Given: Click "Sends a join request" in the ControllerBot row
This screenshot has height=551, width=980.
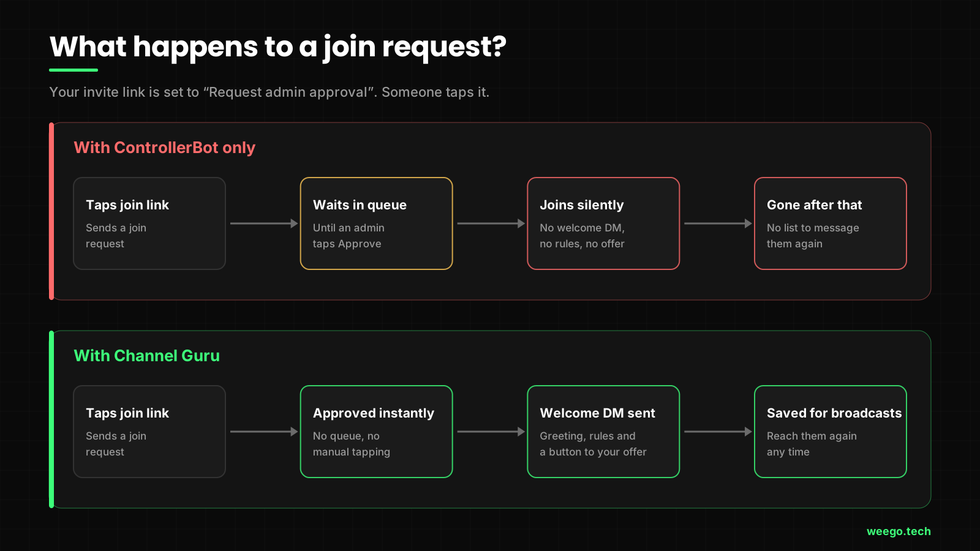Looking at the screenshot, I should [116, 236].
